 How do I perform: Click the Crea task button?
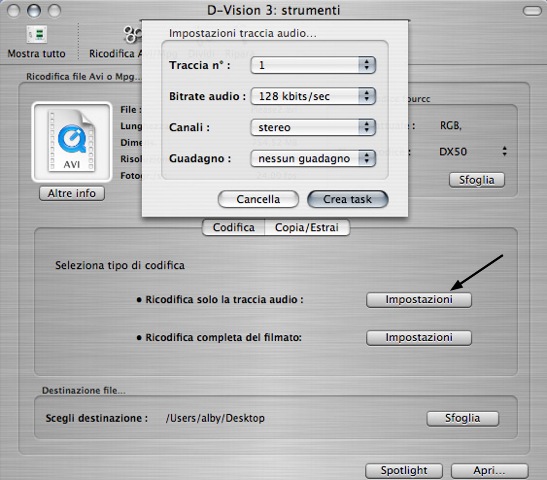pyautogui.click(x=347, y=199)
